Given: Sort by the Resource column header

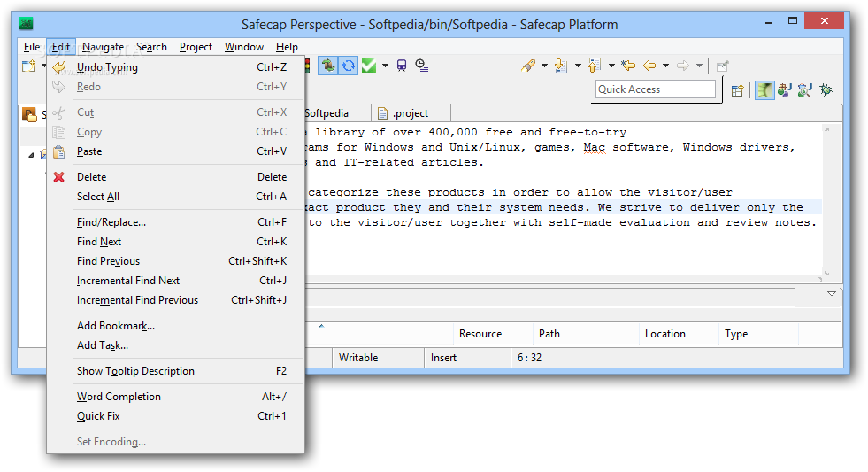Looking at the screenshot, I should pos(493,334).
